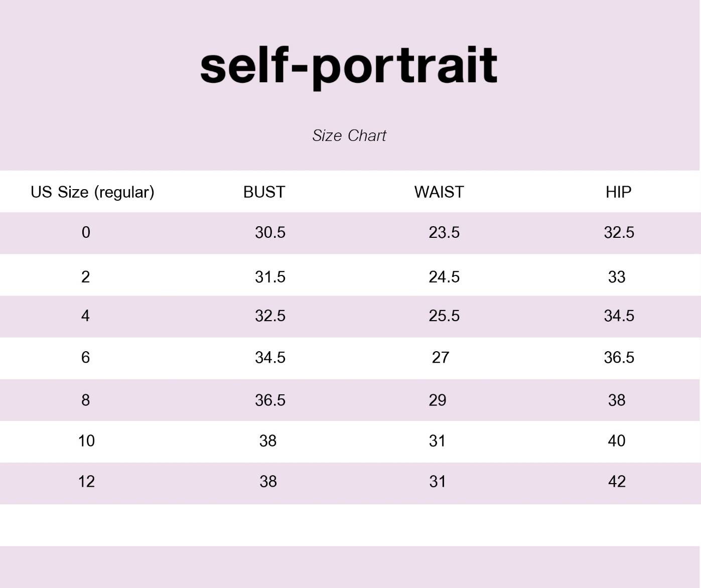The image size is (701, 588).
Task: Select the US Size (regular) column header
Action: pyautogui.click(x=92, y=192)
